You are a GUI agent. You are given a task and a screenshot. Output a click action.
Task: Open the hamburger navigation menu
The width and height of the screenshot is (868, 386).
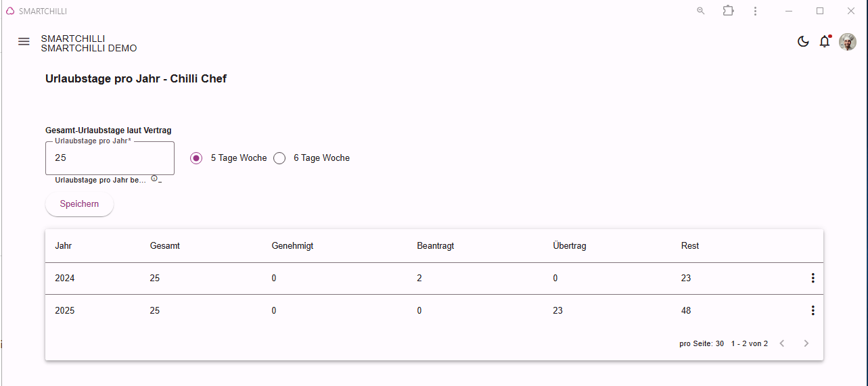[24, 41]
